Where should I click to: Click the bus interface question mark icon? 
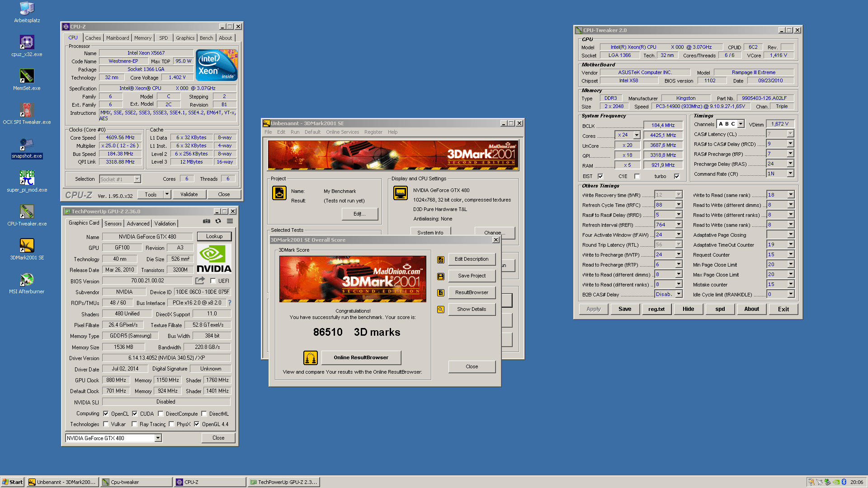229,303
